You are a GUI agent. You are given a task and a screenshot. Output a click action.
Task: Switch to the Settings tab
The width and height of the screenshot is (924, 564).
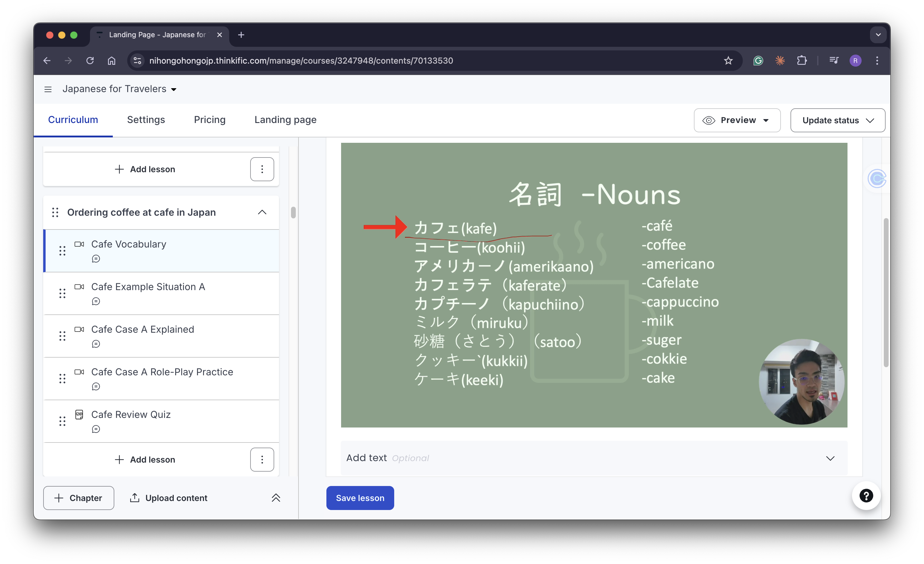coord(146,120)
